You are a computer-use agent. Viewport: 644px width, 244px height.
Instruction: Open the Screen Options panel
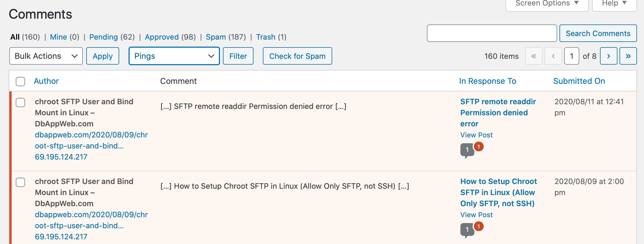pos(547,4)
